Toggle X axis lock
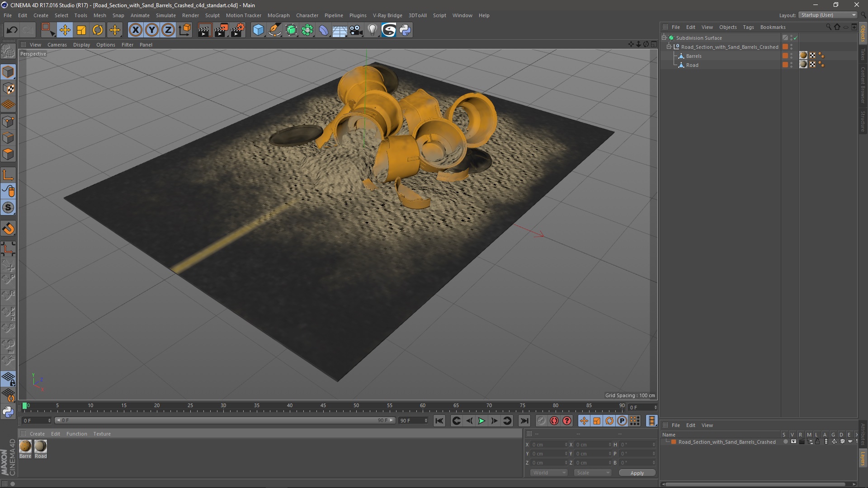This screenshot has height=488, width=868. (135, 30)
